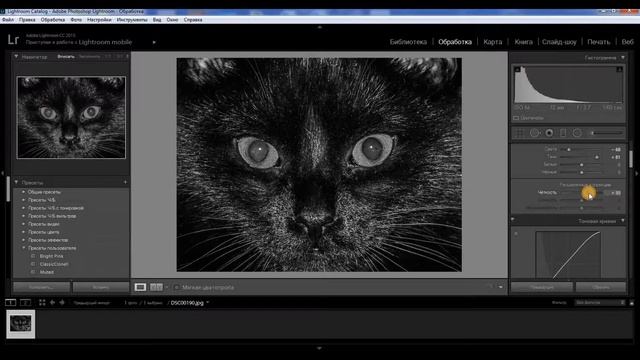
Task: Collapse the User presets folder
Action: pos(23,248)
